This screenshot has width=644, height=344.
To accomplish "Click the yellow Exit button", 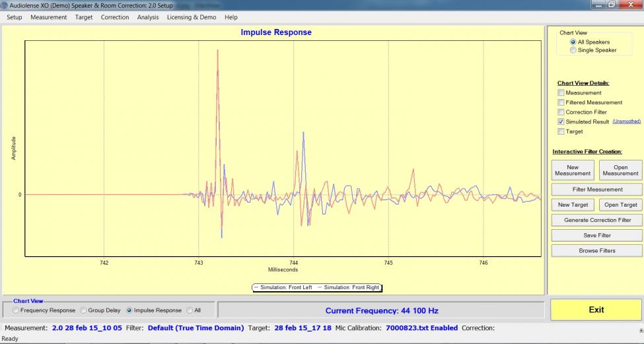I will tap(596, 310).
